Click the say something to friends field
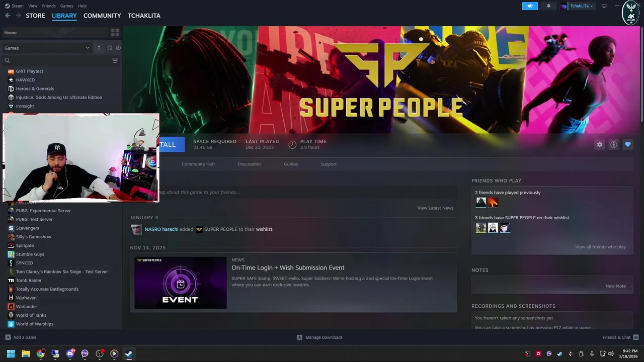This screenshot has width=644, height=362. click(x=307, y=192)
